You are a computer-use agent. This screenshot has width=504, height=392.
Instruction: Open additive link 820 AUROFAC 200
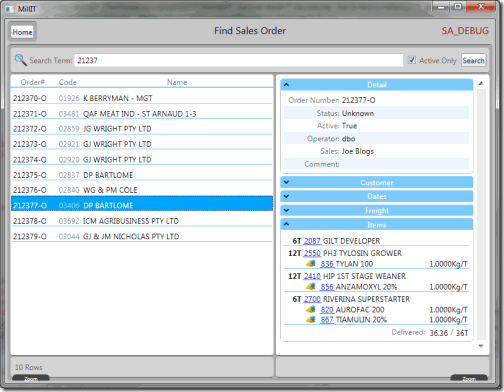tap(327, 310)
